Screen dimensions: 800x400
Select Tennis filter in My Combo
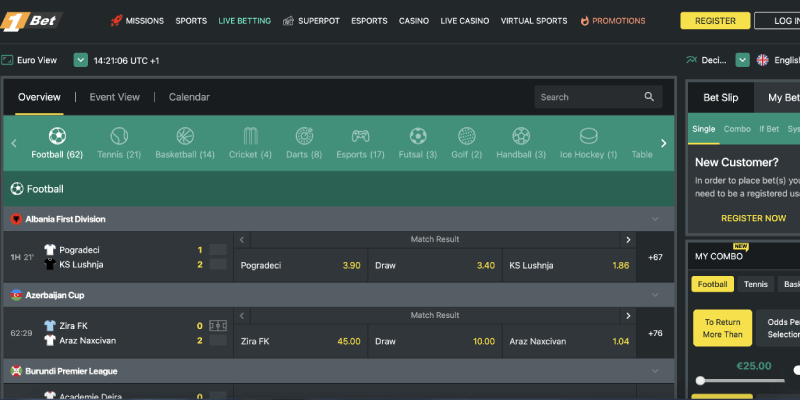pyautogui.click(x=756, y=284)
